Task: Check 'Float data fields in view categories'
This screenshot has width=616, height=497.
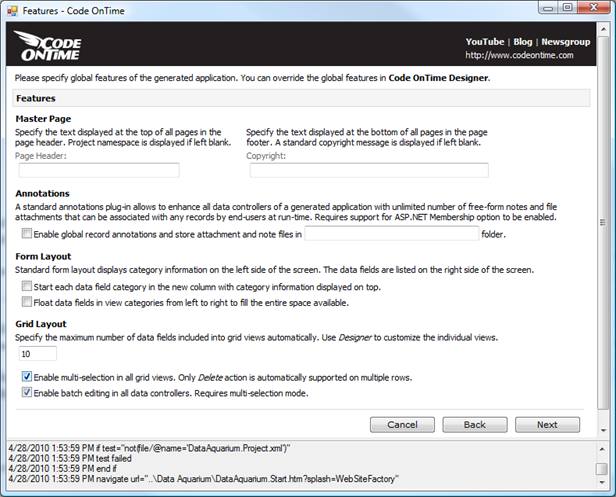Action: point(27,302)
